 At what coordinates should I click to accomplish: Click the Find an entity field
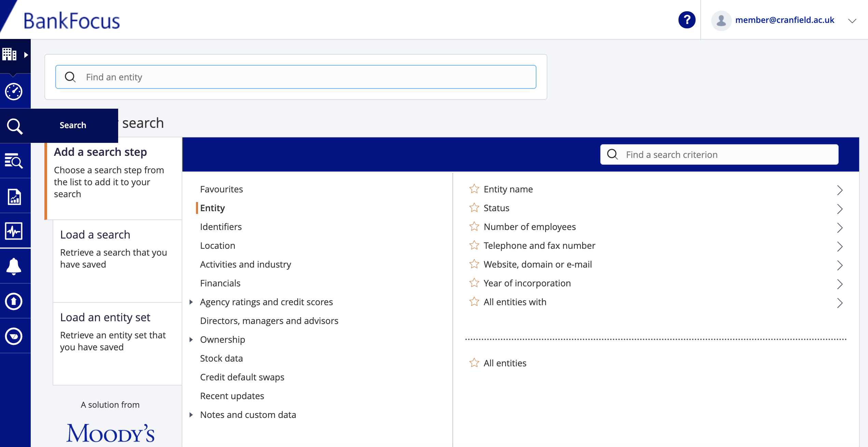point(296,77)
